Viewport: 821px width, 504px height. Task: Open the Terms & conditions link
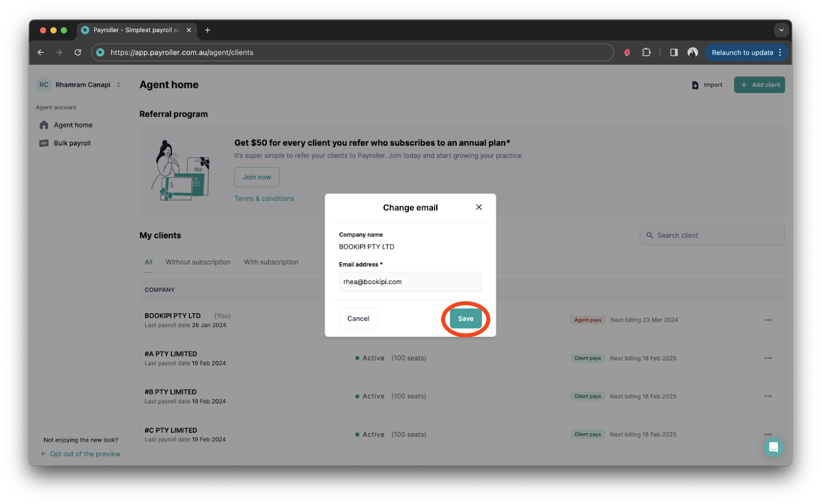click(264, 198)
